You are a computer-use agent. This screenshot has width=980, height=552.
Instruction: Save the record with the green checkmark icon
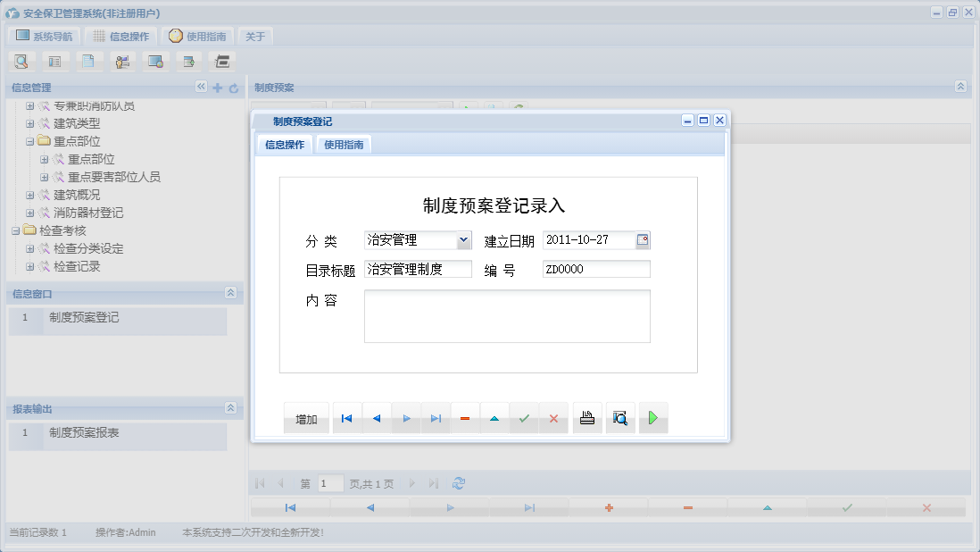pos(524,417)
